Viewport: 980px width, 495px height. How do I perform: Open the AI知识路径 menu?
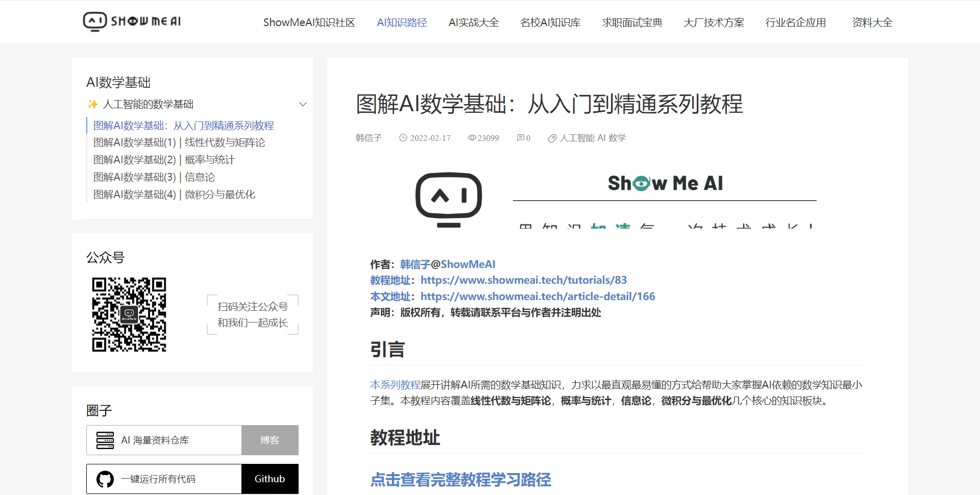click(402, 22)
